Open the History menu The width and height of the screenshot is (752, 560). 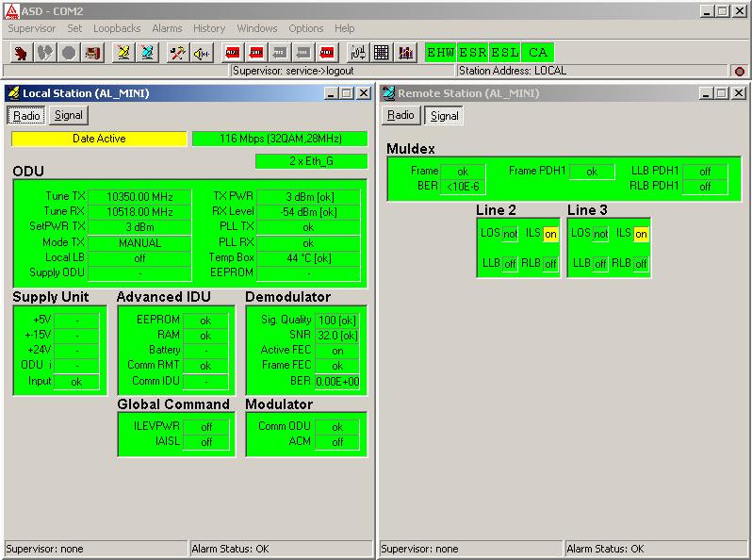click(209, 28)
